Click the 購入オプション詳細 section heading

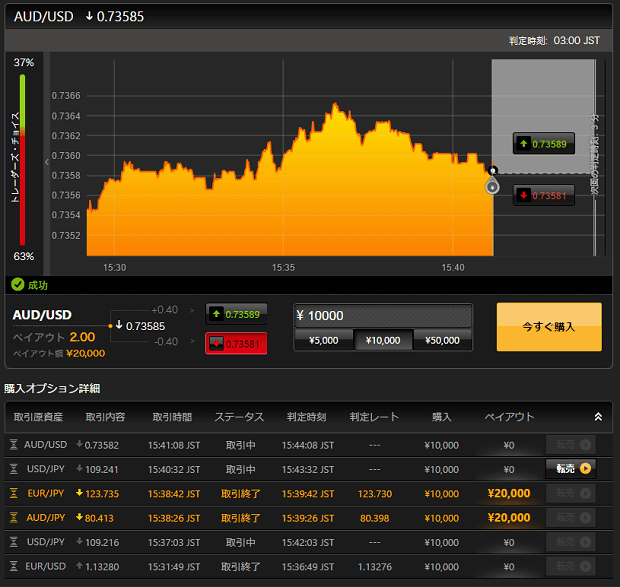click(52, 389)
